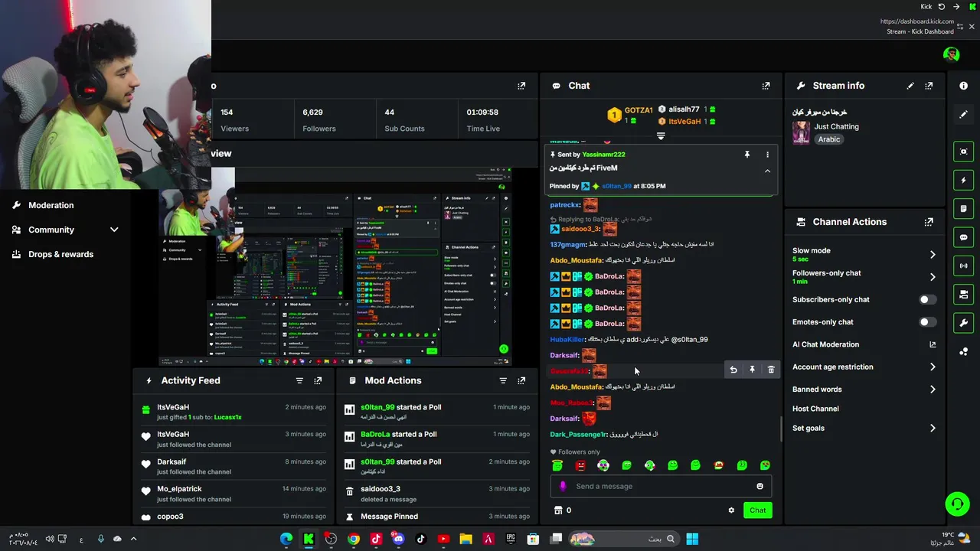Open Epic Games Launcher from taskbar
Screen dimensions: 980x551
(x=511, y=539)
